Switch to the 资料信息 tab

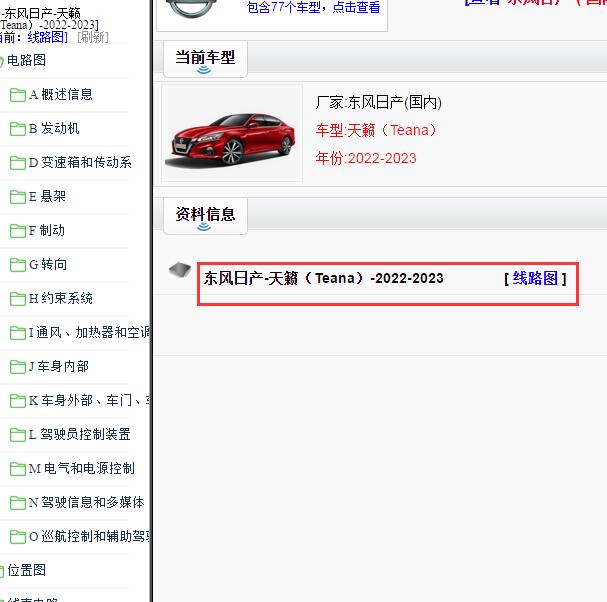pyautogui.click(x=205, y=216)
